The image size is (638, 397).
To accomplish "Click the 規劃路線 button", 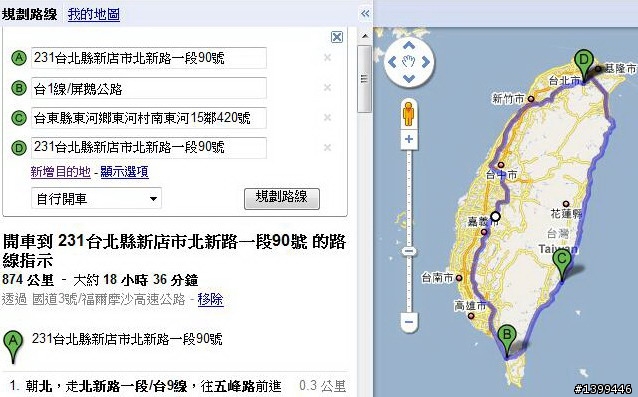I will click(282, 198).
